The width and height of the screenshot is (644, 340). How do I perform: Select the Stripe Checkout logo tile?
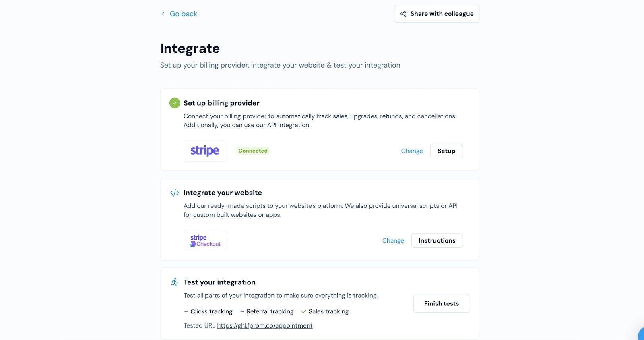205,240
